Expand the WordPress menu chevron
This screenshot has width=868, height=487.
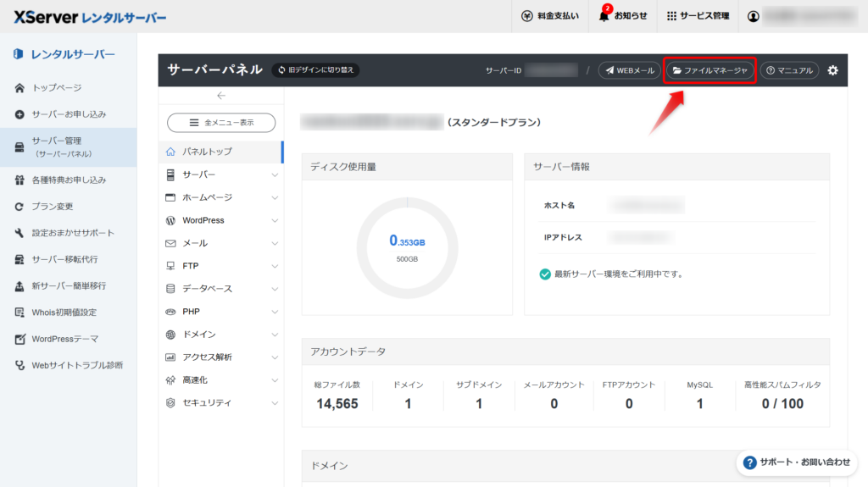click(x=275, y=220)
